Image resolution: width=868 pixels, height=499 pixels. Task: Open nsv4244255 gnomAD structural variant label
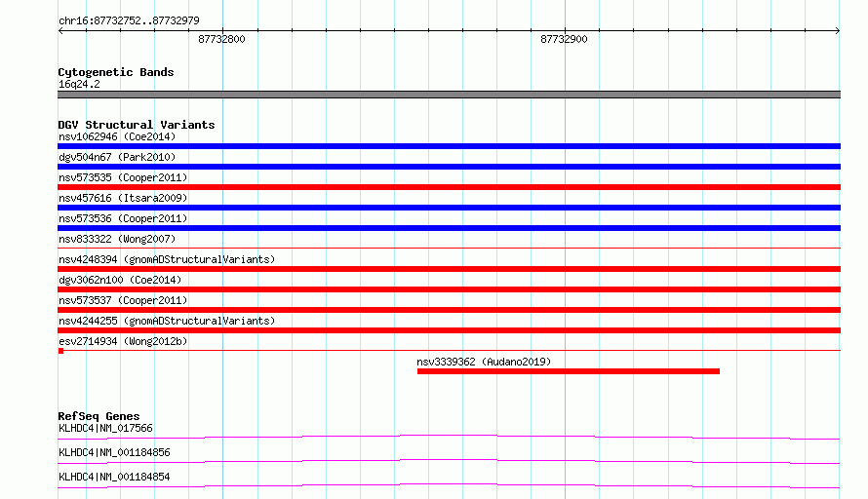tap(167, 321)
